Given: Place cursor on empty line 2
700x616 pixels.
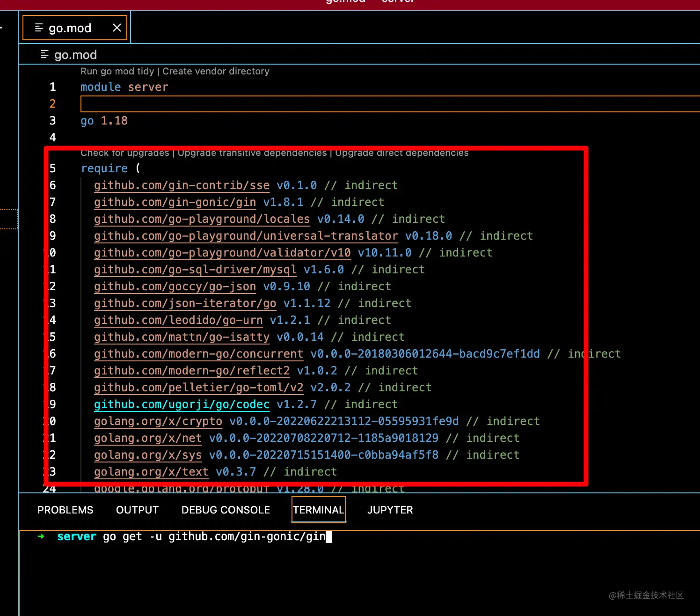Looking at the screenshot, I should tap(390, 104).
